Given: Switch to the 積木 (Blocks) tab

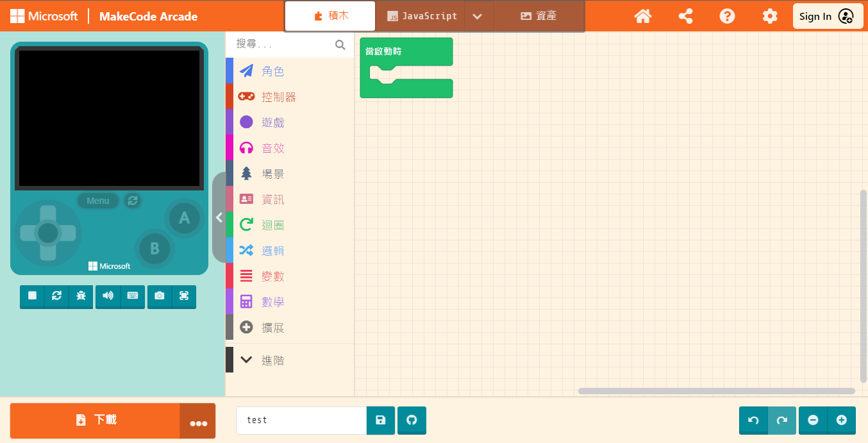Looking at the screenshot, I should 330,16.
